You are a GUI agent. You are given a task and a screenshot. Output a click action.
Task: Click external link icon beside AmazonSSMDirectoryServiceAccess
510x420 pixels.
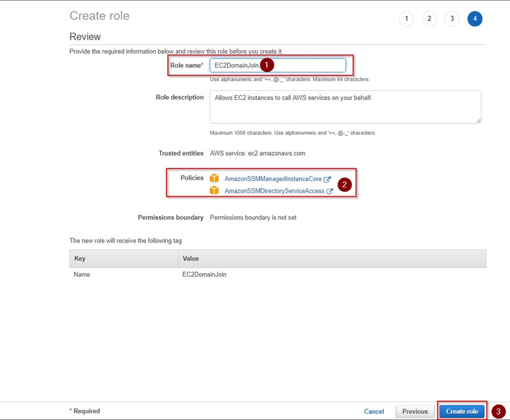pos(330,191)
